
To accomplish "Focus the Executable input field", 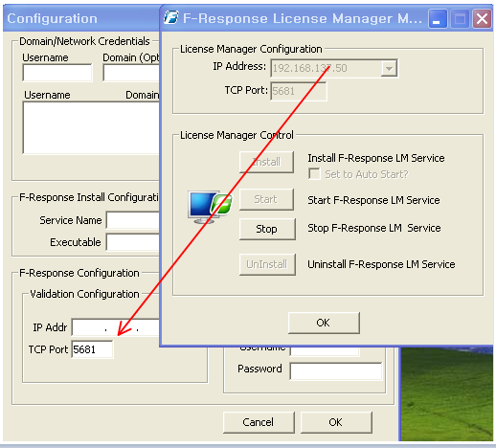I will click(x=133, y=242).
